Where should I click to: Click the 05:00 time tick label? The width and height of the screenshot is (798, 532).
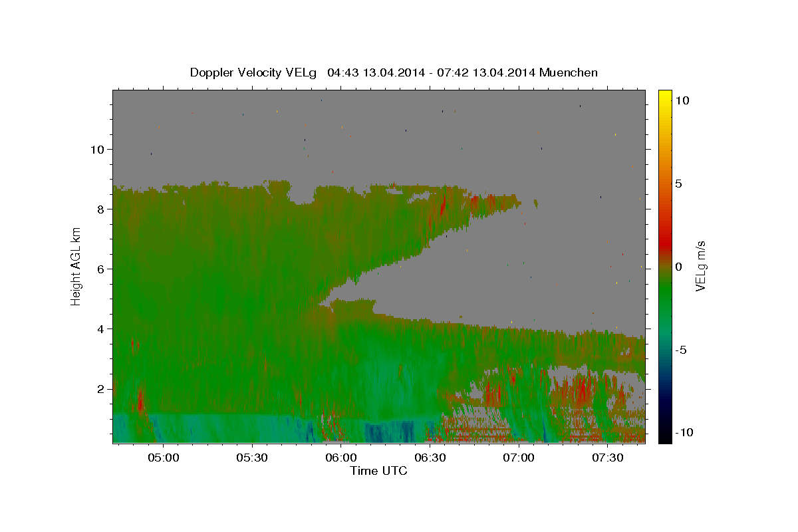(x=164, y=458)
